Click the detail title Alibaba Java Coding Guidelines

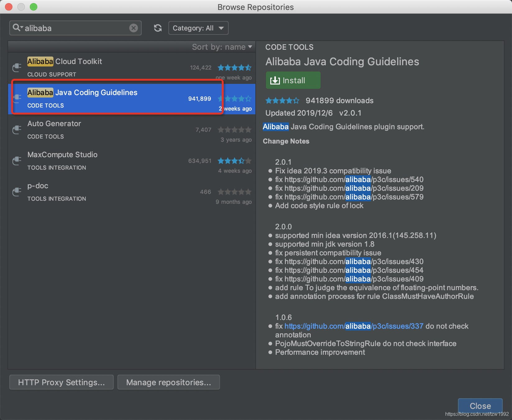(x=342, y=62)
